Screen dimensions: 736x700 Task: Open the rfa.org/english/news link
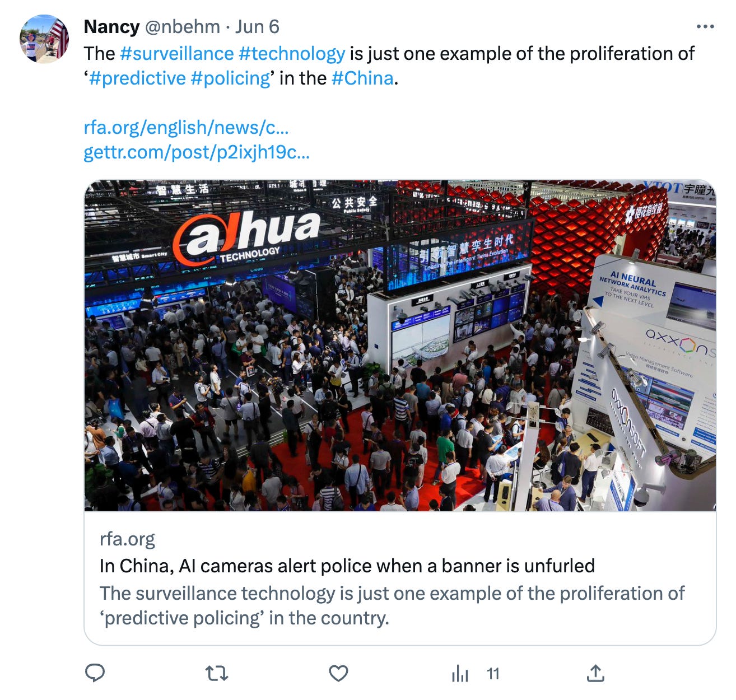(x=186, y=127)
